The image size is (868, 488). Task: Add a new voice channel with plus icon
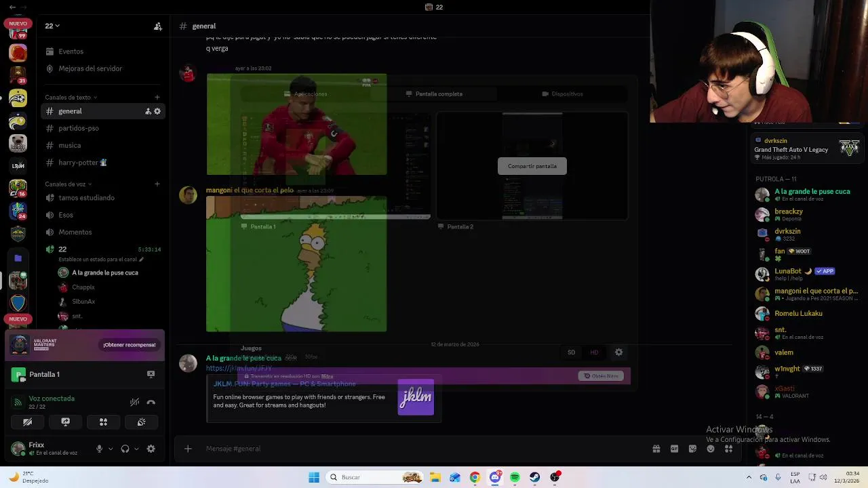(157, 184)
